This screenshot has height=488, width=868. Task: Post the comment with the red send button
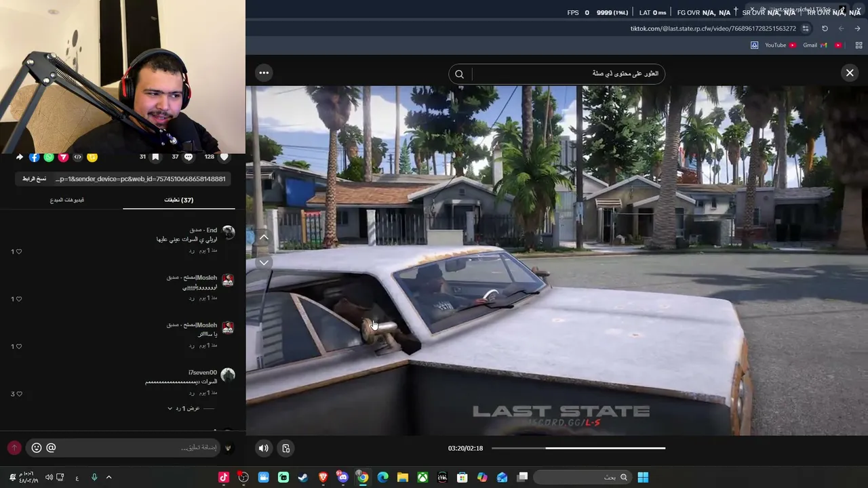coord(14,448)
